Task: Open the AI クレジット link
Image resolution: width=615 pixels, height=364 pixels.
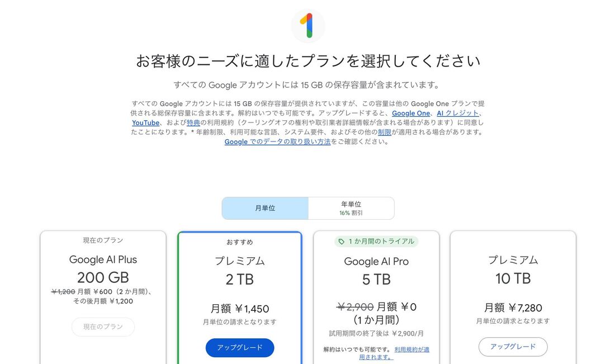Action: (x=458, y=113)
